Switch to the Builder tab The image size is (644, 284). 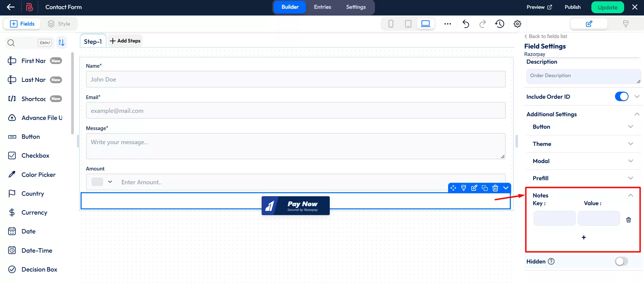click(x=290, y=7)
